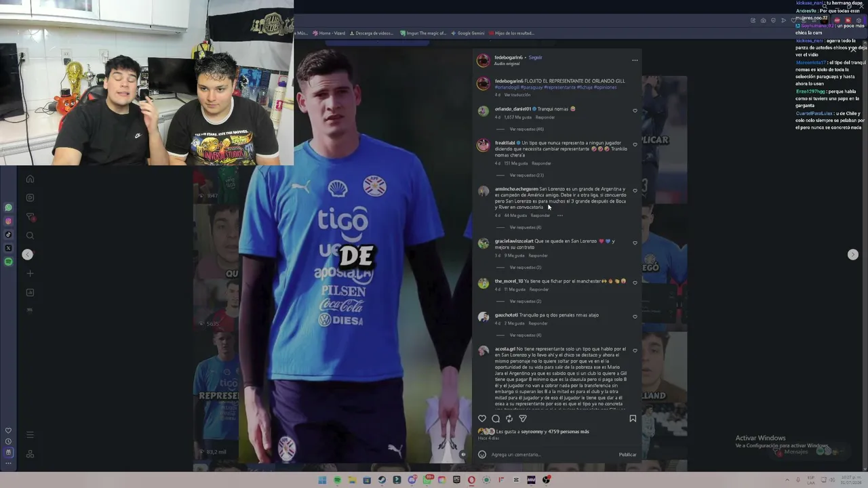Click Publicar to post the comment
Viewport: 868px width, 488px height.
627,455
